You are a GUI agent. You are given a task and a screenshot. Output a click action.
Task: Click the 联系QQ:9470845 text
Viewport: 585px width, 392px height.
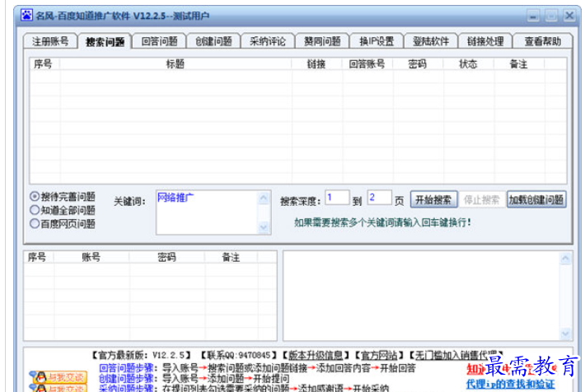[x=239, y=355]
